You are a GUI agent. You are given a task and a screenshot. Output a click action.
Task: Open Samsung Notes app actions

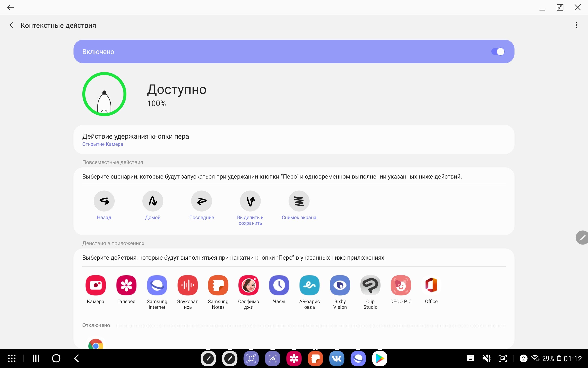click(x=218, y=292)
